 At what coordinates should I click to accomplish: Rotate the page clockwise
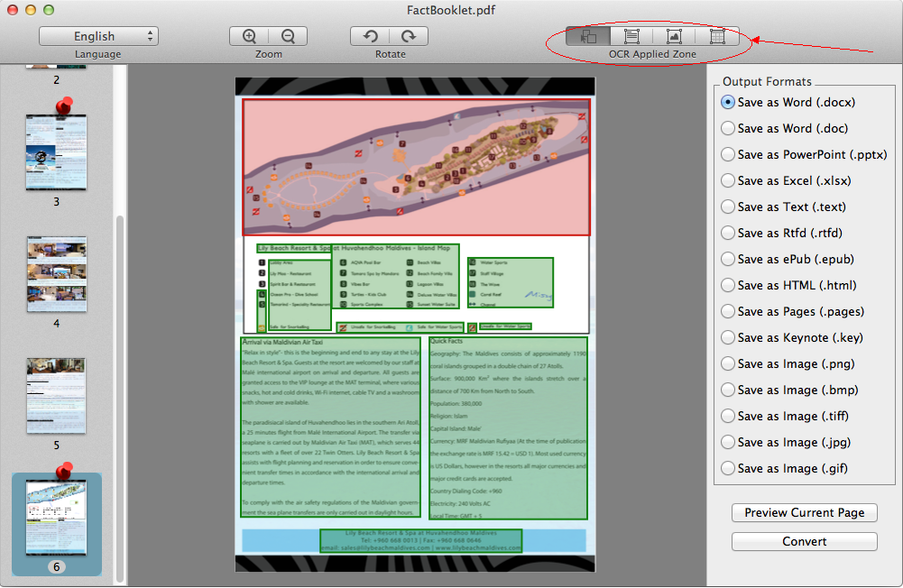pos(409,36)
